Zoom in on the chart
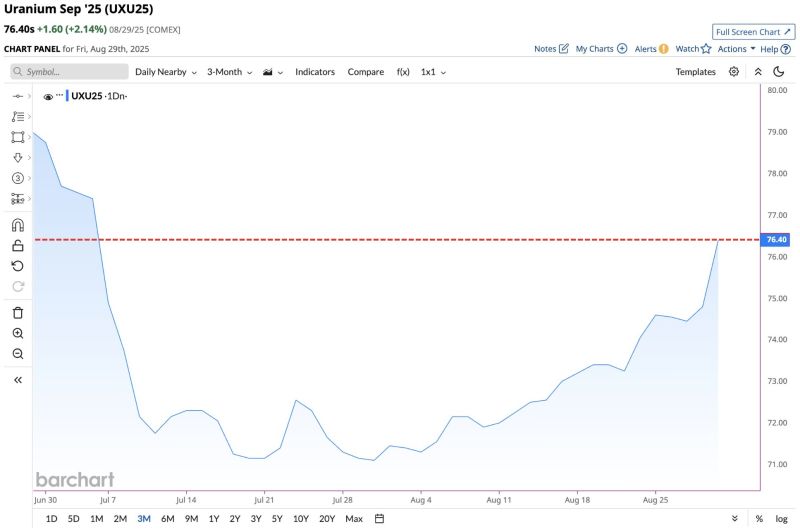Viewport: 800px width, 532px height. pos(18,333)
